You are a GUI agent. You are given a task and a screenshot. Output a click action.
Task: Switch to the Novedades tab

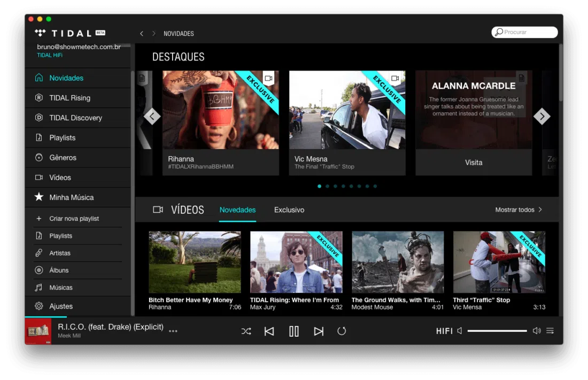[238, 210]
